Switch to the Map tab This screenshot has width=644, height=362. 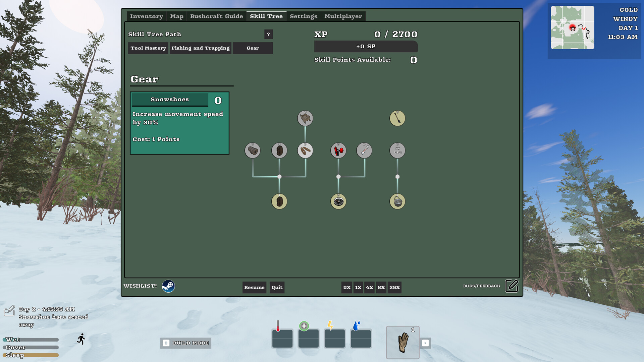(176, 16)
